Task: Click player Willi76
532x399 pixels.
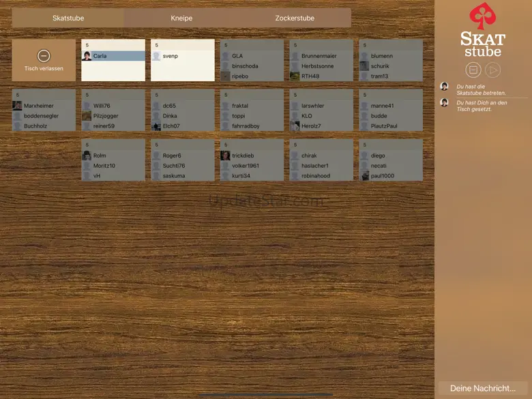Action: coord(113,106)
